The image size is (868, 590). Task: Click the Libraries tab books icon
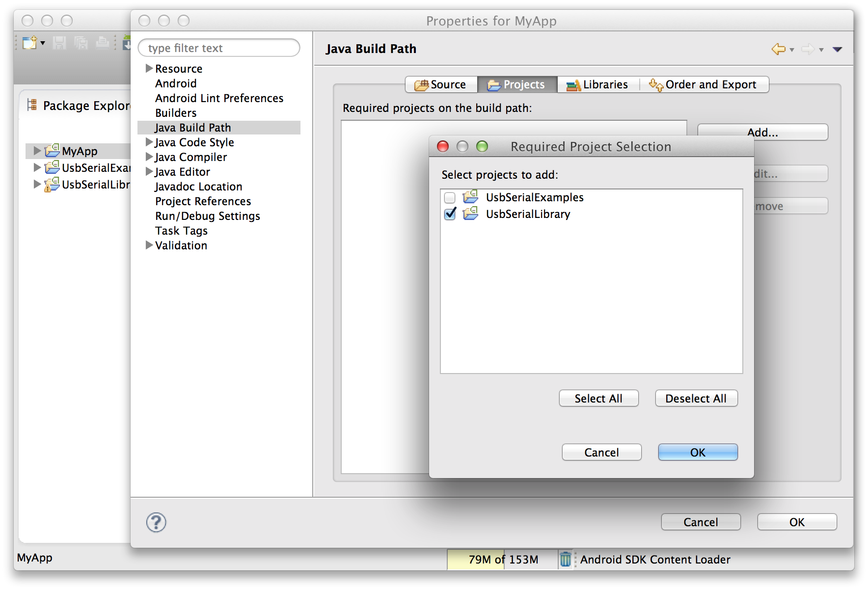coord(573,85)
